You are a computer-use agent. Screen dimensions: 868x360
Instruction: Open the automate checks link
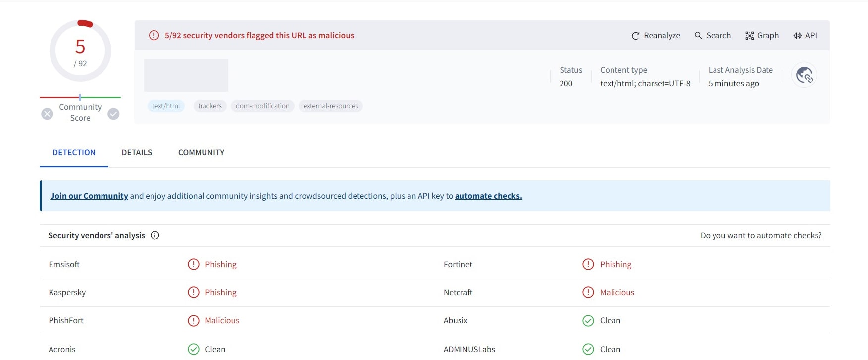tap(488, 196)
